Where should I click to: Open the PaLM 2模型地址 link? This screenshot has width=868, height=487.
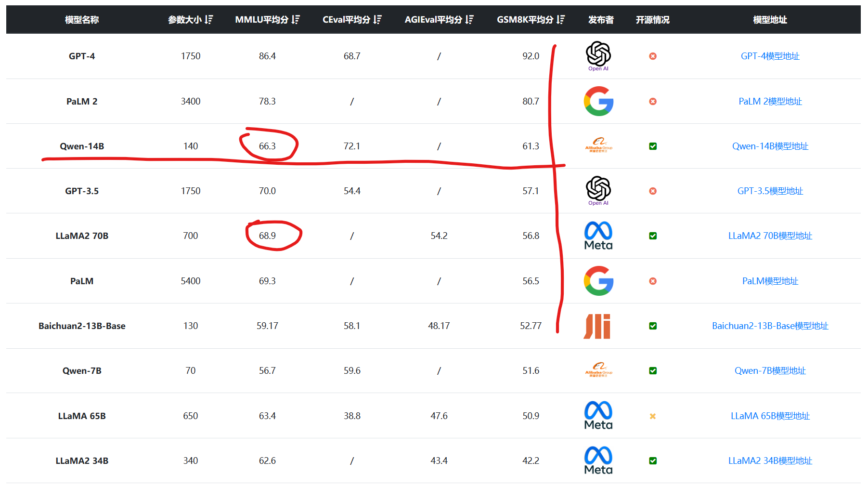(x=770, y=101)
